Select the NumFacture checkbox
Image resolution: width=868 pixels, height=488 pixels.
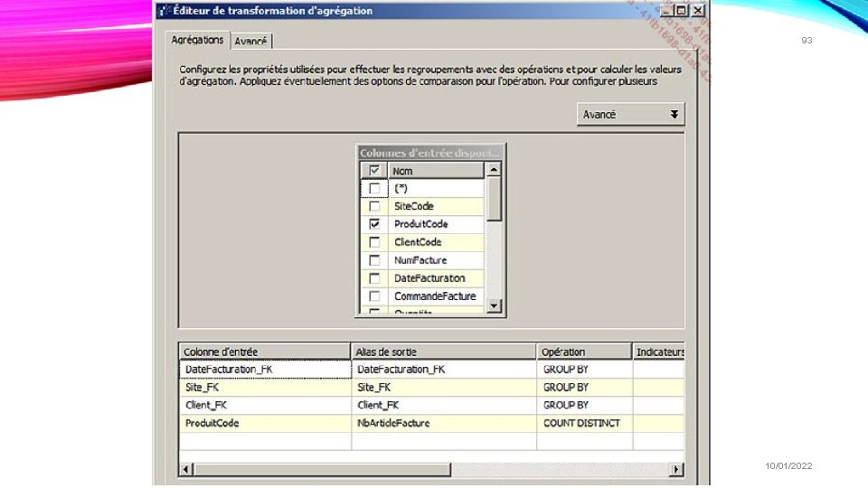click(374, 260)
